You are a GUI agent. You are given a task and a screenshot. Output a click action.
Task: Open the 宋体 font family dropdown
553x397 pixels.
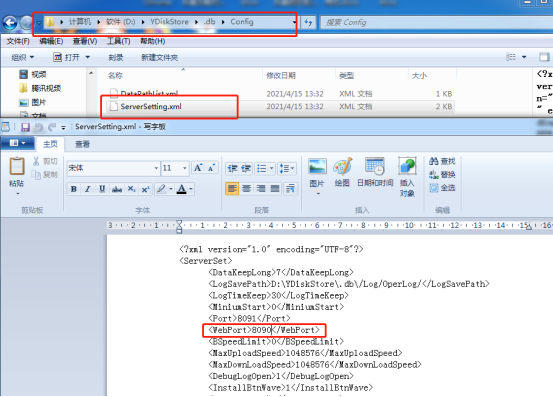coord(156,168)
